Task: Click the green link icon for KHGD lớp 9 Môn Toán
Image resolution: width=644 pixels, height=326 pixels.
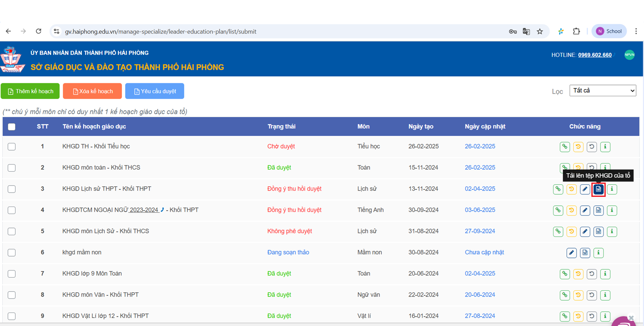Action: coord(564,274)
